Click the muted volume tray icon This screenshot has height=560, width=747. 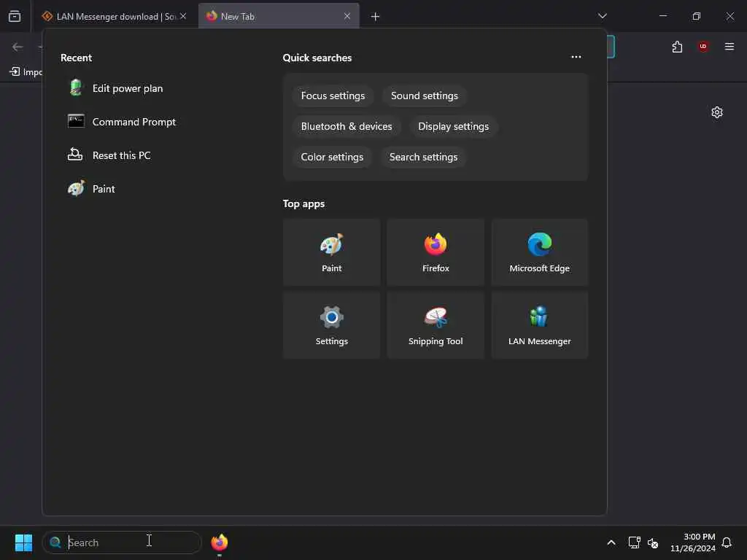tap(653, 542)
